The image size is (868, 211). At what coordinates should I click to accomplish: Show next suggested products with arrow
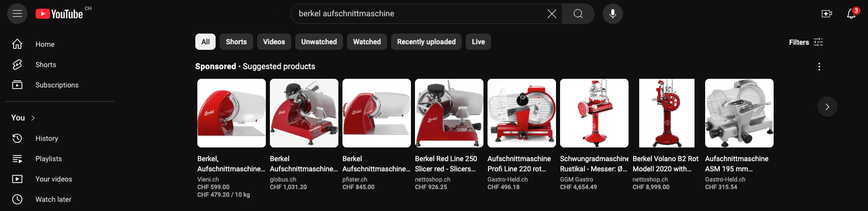coord(827,107)
